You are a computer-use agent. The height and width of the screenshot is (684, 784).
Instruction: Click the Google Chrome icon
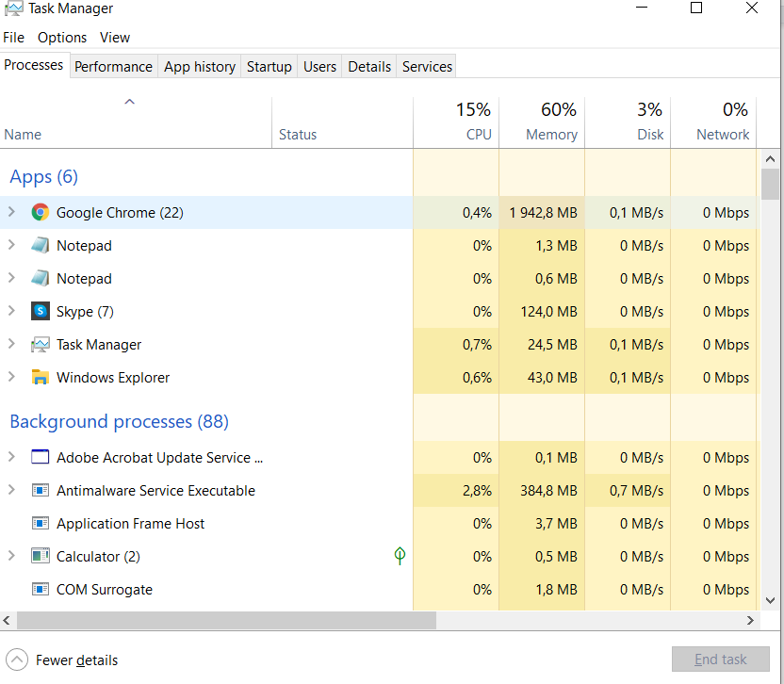[40, 213]
